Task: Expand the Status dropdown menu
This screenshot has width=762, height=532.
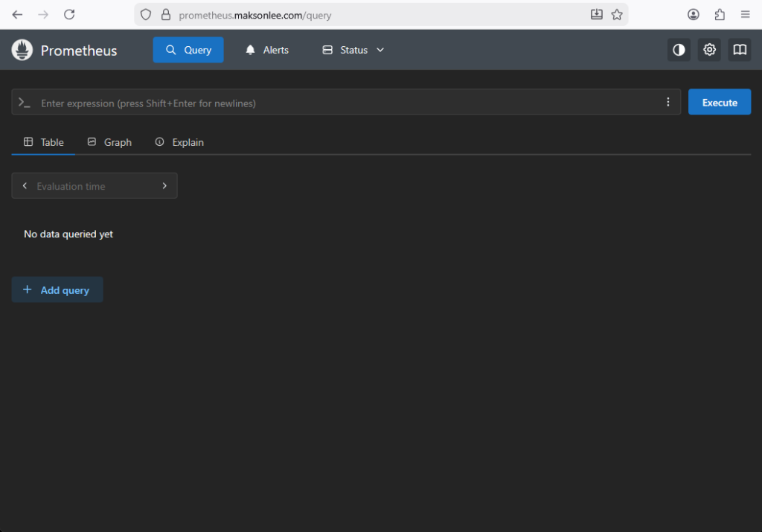Action: coord(353,50)
